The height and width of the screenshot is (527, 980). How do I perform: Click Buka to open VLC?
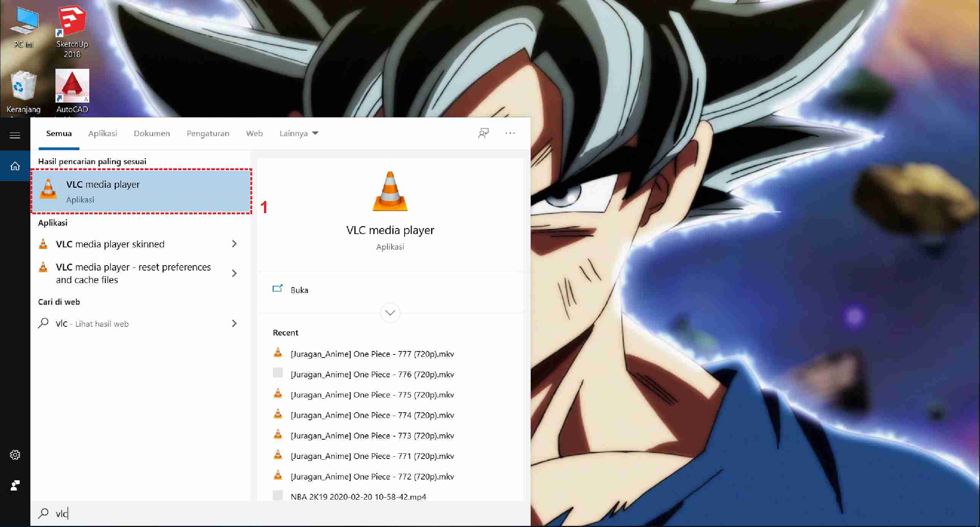[299, 290]
